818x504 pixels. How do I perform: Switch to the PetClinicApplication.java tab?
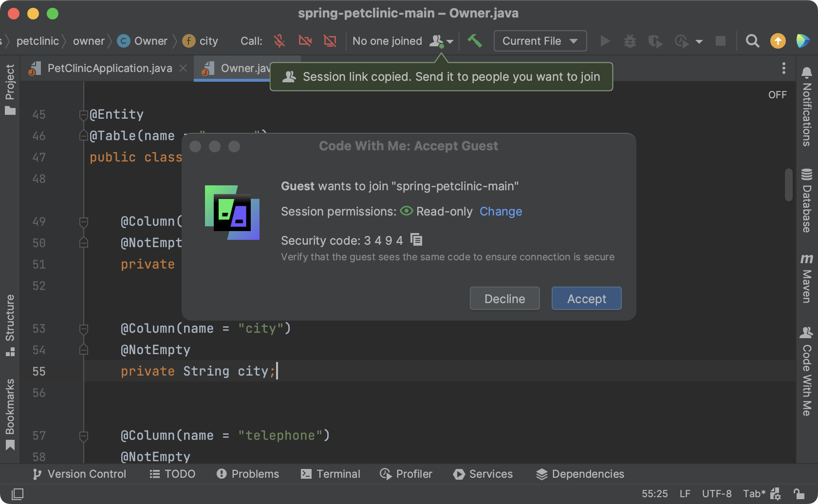click(110, 68)
